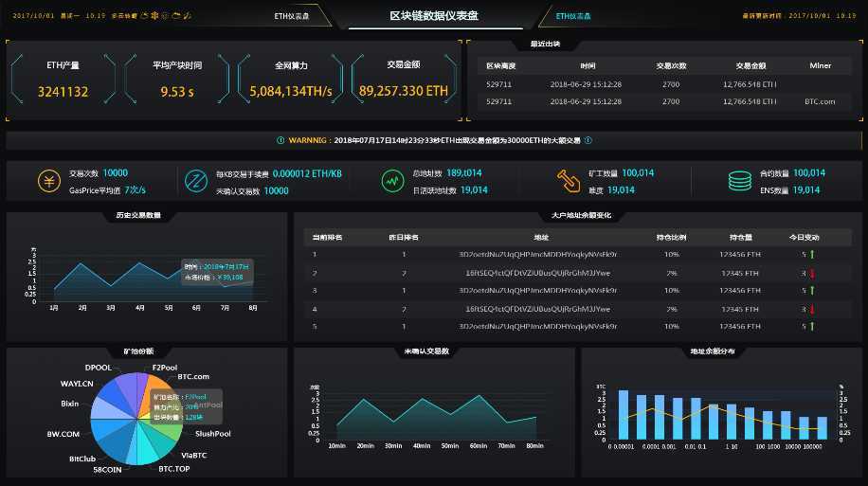The width and height of the screenshot is (868, 486).
Task: Switch to the white ETH仪表盘 tab
Action: click(294, 16)
